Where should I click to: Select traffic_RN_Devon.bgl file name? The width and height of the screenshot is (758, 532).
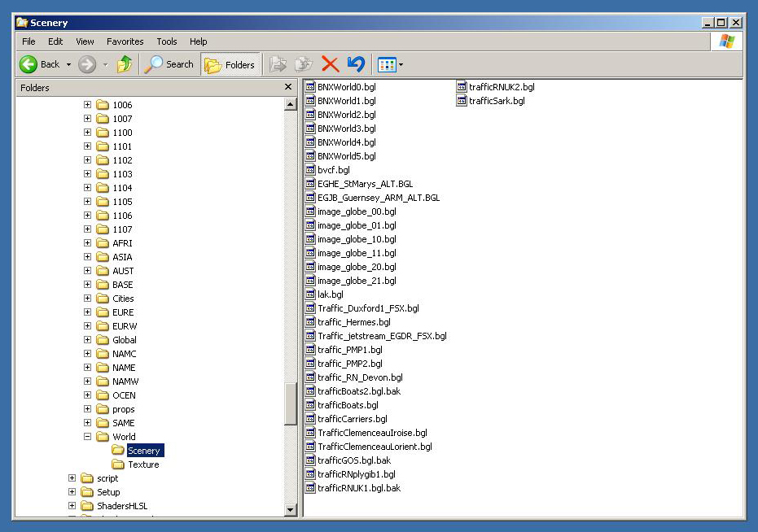[360, 377]
